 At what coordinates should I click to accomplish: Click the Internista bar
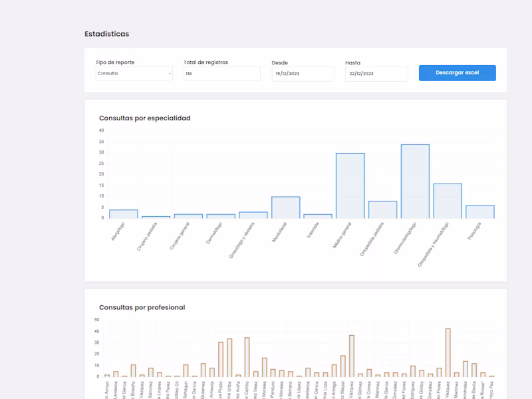(318, 216)
